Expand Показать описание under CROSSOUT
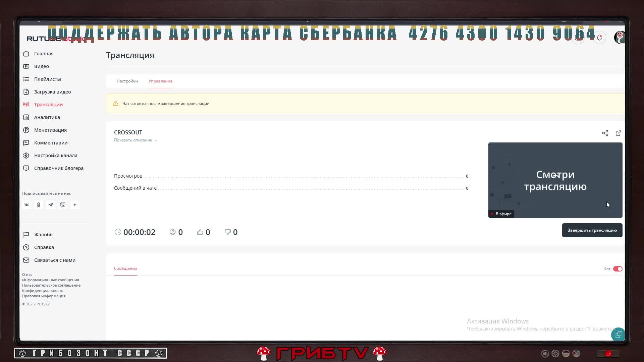Image resolution: width=644 pixels, height=362 pixels. (136, 140)
